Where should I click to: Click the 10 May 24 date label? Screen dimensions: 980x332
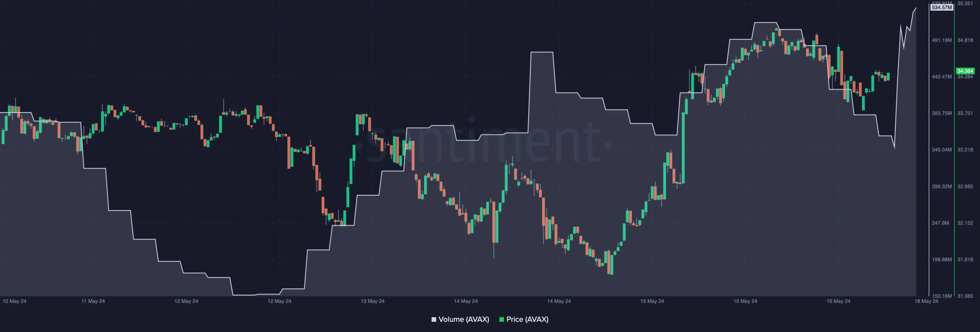15,301
